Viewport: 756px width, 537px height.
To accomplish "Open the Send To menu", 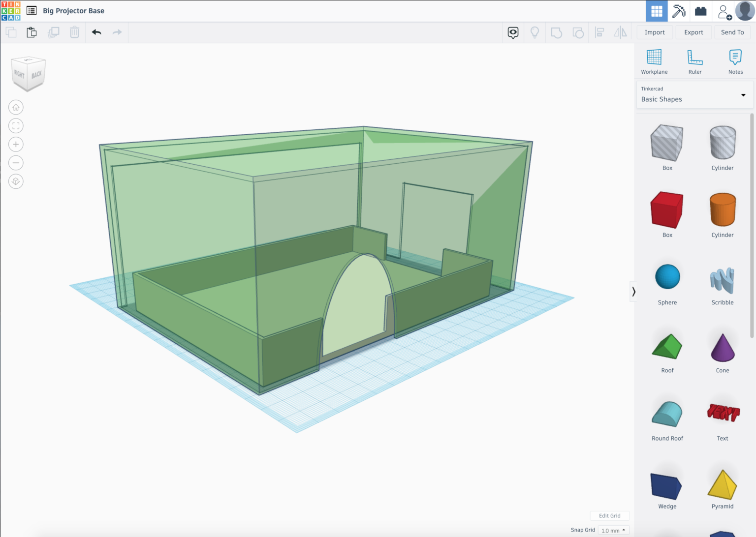I will click(x=732, y=32).
